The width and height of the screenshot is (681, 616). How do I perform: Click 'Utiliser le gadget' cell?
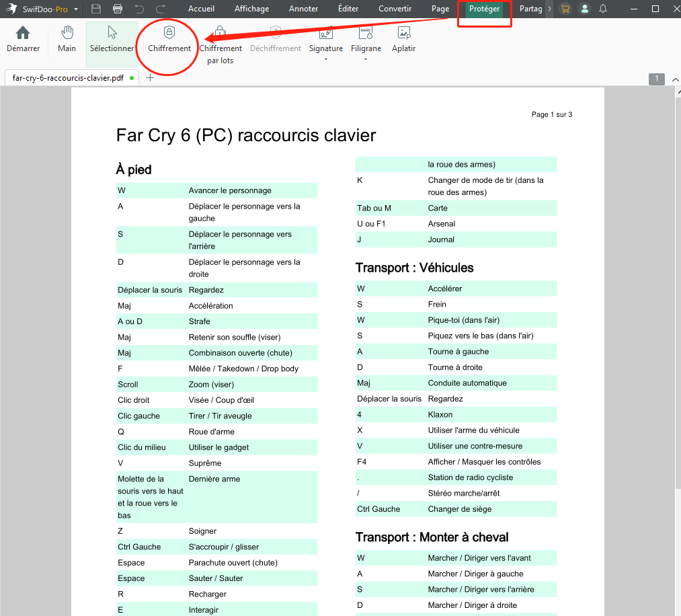point(218,447)
